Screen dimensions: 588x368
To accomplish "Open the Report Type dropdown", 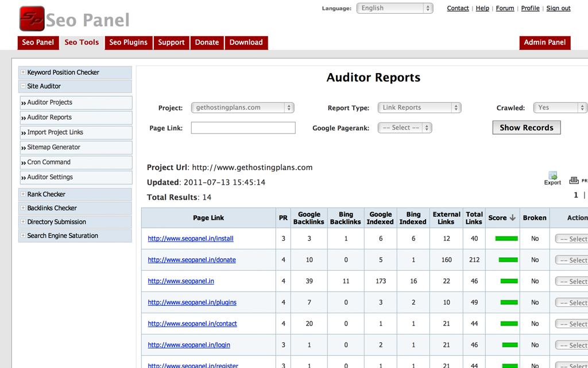I will [x=419, y=108].
